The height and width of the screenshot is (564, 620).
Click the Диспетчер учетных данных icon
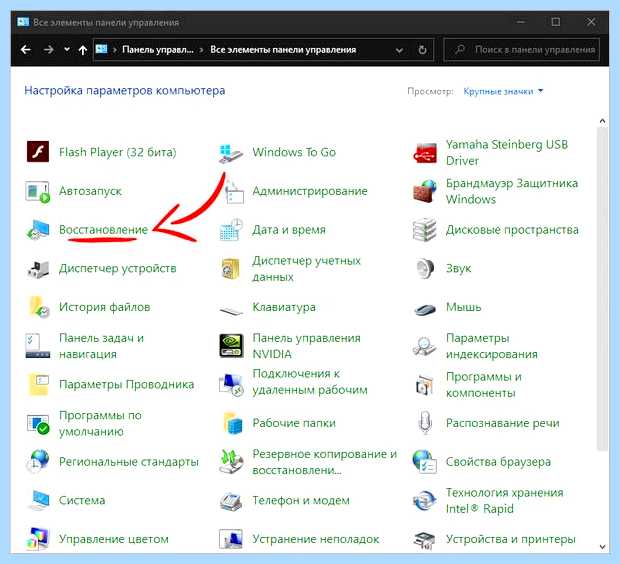[231, 269]
